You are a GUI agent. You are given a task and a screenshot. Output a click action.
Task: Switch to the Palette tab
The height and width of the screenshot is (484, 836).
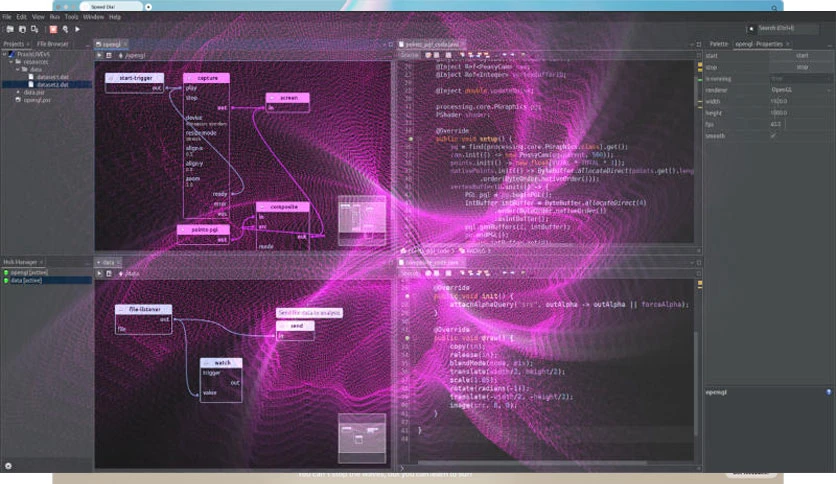719,44
